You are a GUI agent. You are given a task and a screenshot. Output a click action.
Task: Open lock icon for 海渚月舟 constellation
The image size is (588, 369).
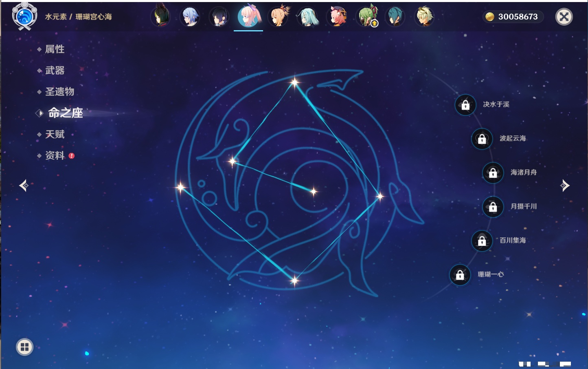[x=493, y=172]
